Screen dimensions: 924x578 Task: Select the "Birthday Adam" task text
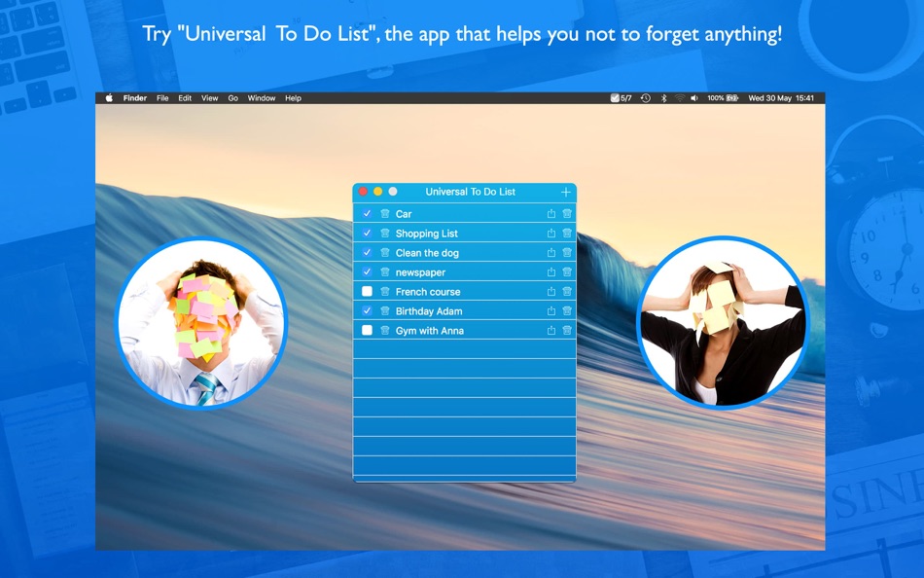(429, 311)
